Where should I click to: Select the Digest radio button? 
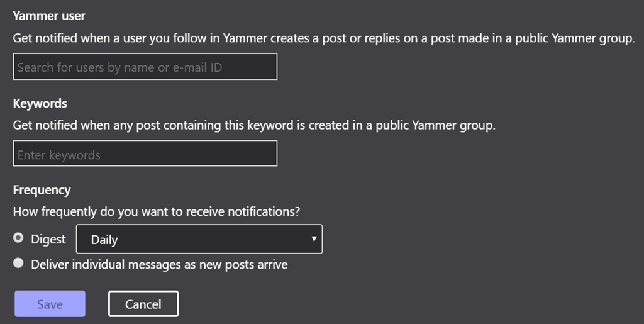click(x=19, y=238)
